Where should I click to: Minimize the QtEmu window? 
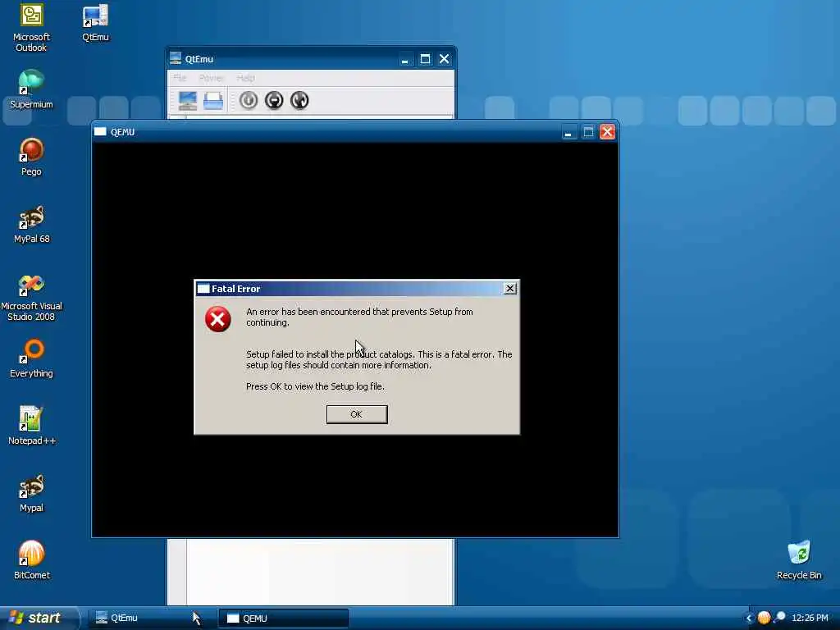pos(405,59)
